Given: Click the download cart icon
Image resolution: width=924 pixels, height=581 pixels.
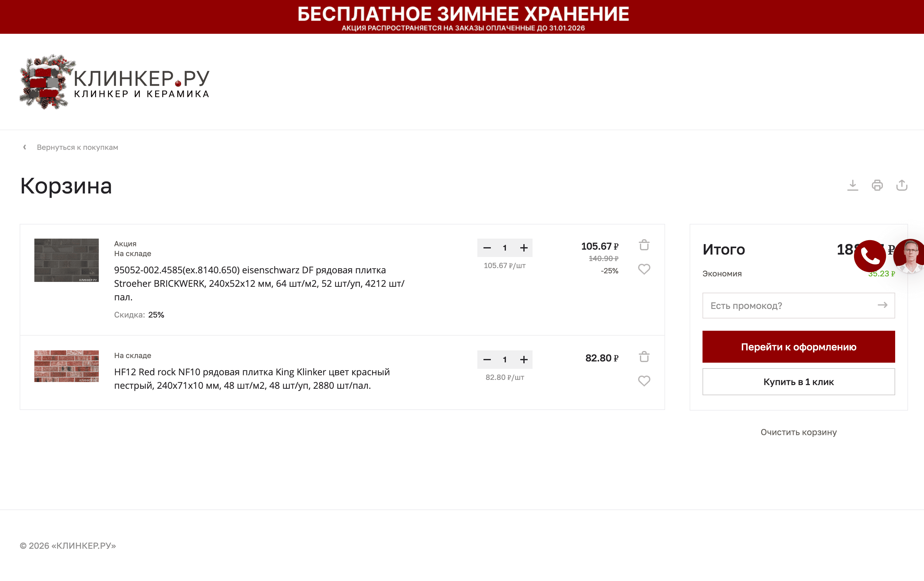Looking at the screenshot, I should [852, 185].
